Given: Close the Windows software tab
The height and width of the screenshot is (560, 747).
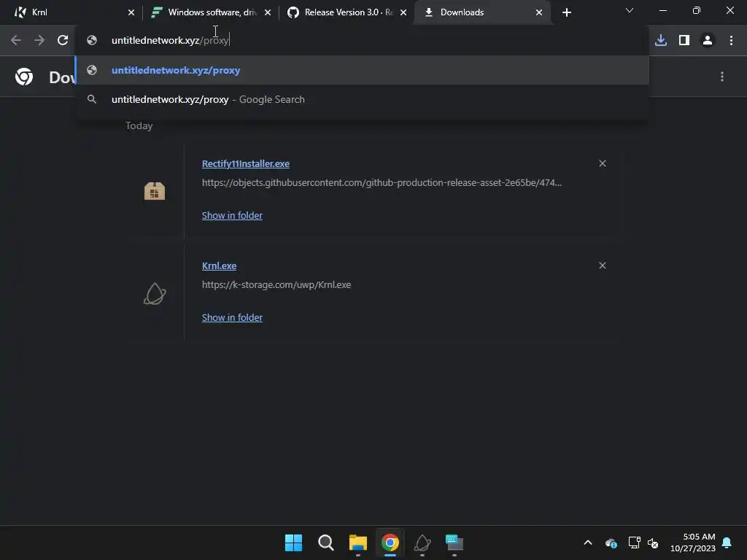Looking at the screenshot, I should click(268, 12).
